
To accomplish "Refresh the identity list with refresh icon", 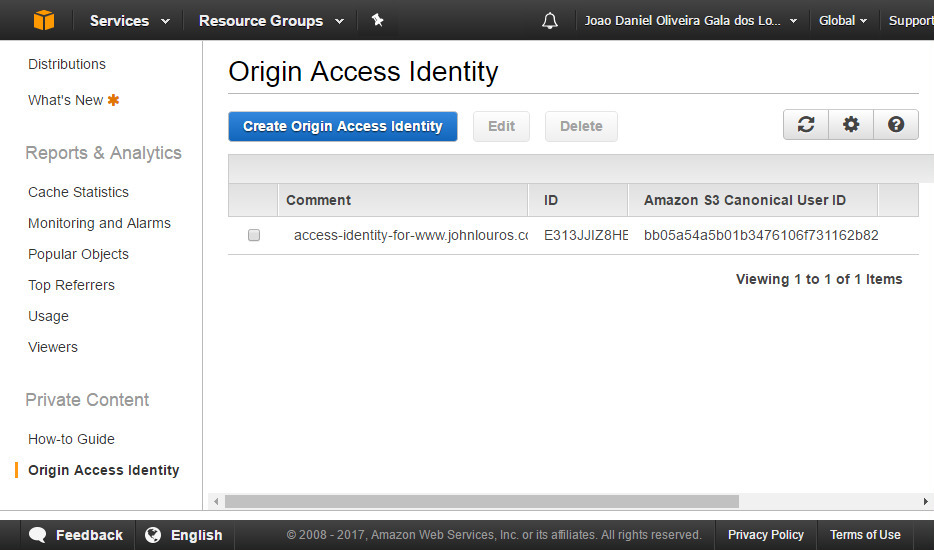I will click(806, 125).
